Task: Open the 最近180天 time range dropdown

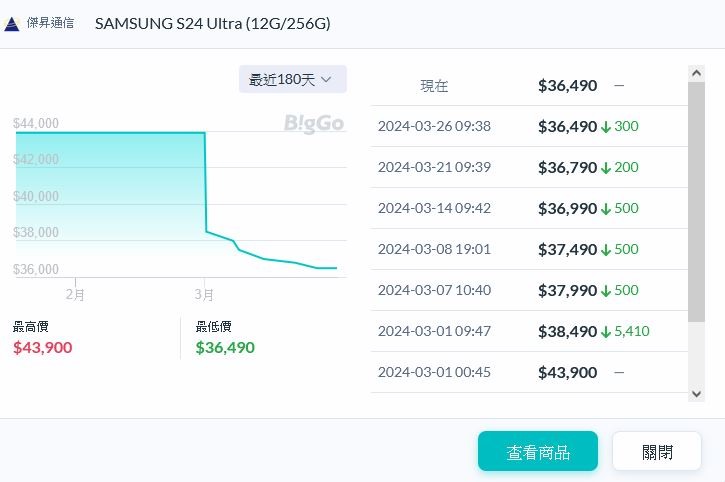Action: [x=292, y=79]
